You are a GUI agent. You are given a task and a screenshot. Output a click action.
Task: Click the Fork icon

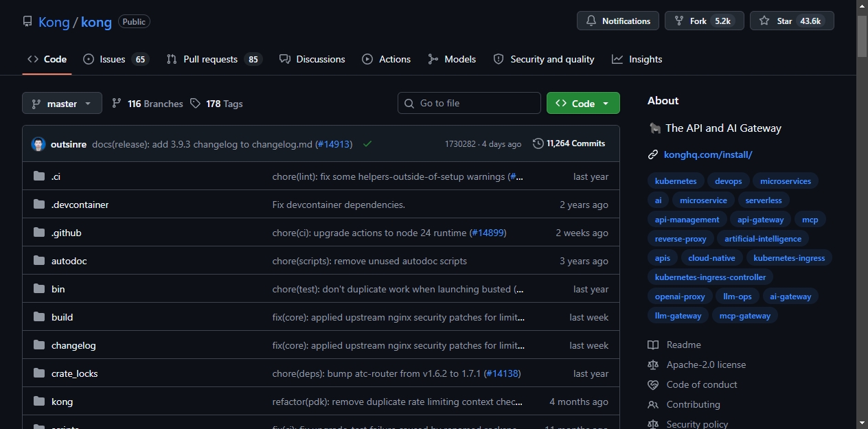[679, 21]
